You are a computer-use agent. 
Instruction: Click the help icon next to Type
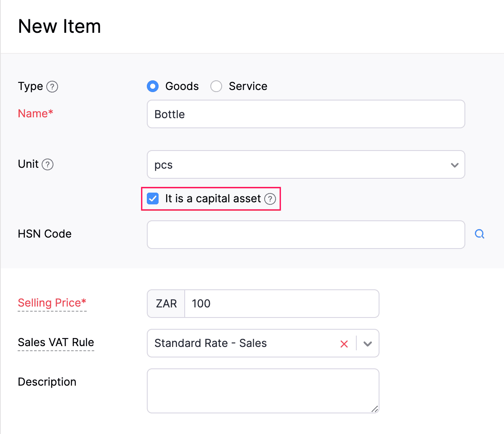tap(51, 87)
